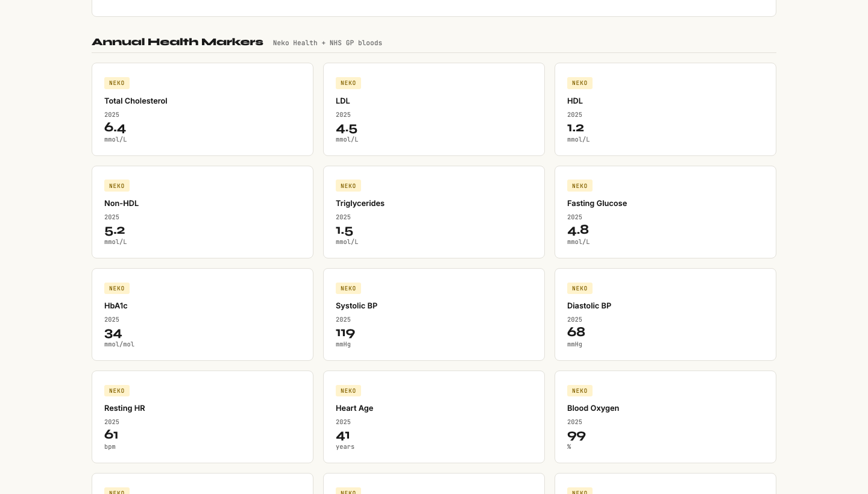Click the 2025 year label on Heart Age
Viewport: 868px width, 494px height.
(x=343, y=422)
